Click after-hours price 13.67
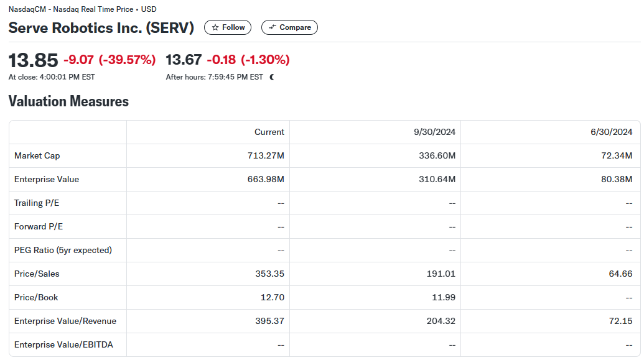 click(x=184, y=60)
